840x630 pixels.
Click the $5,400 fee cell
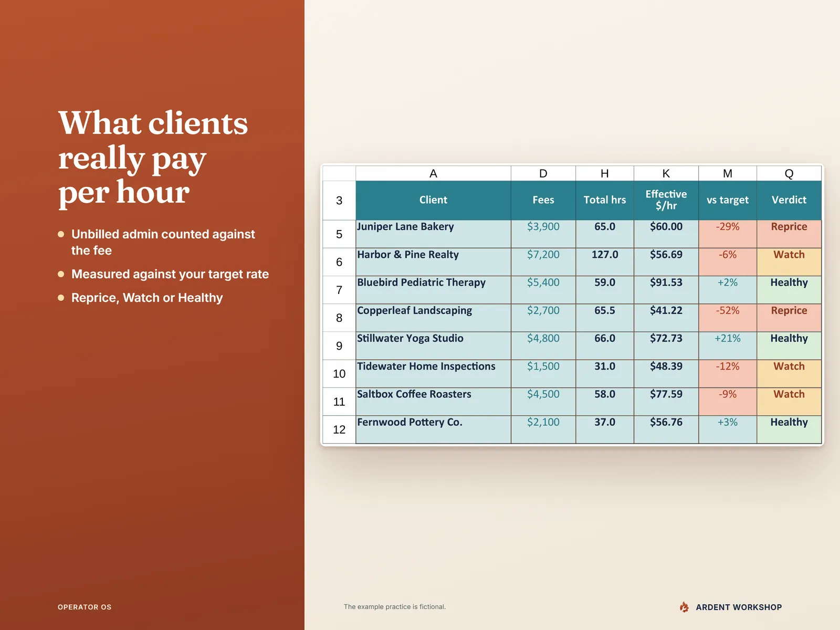coord(543,290)
